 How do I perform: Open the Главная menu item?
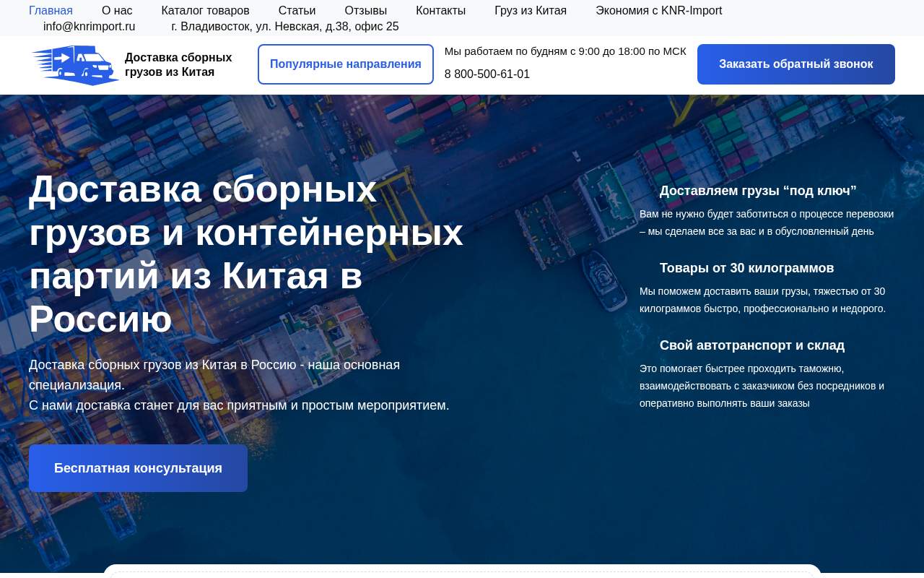tap(51, 10)
